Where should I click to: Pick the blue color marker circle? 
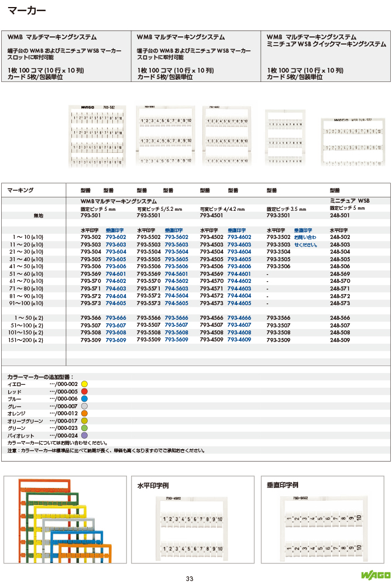[84, 398]
